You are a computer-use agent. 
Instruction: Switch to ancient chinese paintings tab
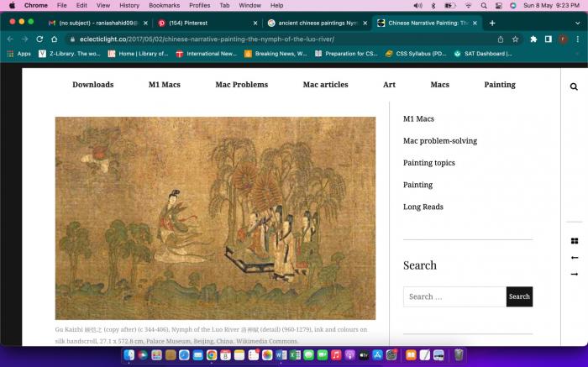click(317, 23)
